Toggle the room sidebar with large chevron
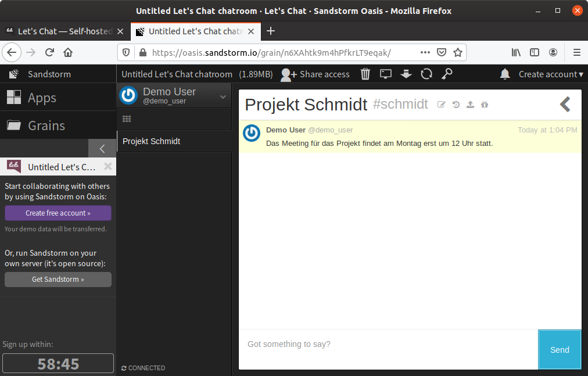Image resolution: width=588 pixels, height=376 pixels. [x=565, y=104]
